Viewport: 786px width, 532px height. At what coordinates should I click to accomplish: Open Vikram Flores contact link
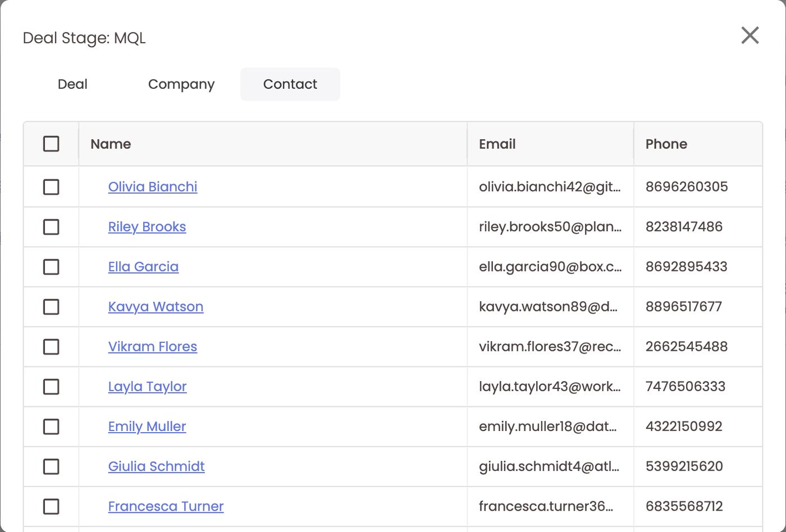(153, 347)
